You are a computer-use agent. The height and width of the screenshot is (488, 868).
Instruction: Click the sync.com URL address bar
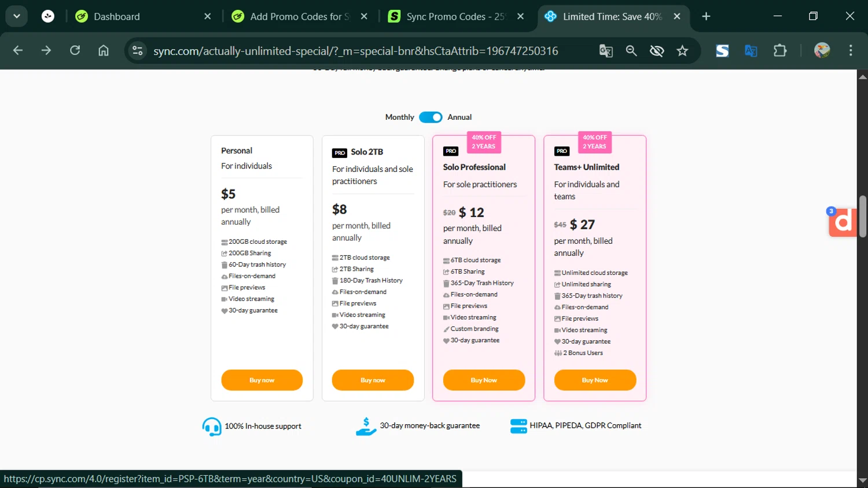[355, 51]
